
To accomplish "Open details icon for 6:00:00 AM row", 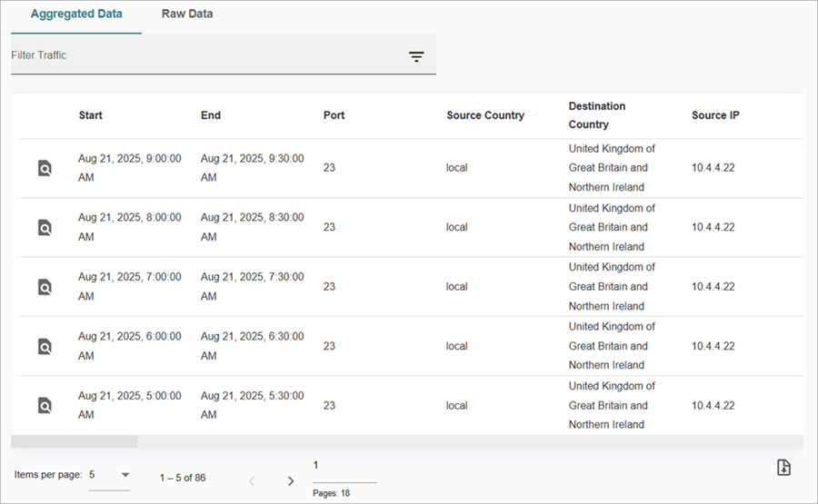I will (x=45, y=346).
